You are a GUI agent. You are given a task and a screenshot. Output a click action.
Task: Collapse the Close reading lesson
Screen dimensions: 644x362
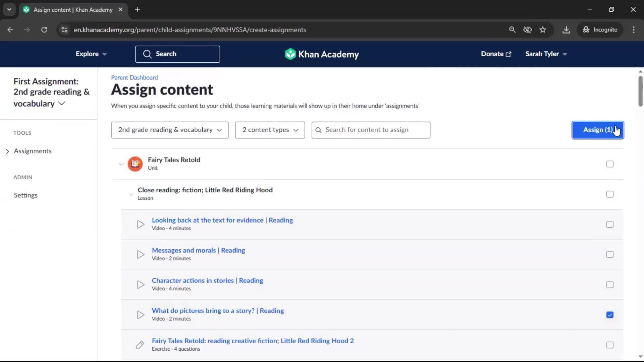pos(131,194)
